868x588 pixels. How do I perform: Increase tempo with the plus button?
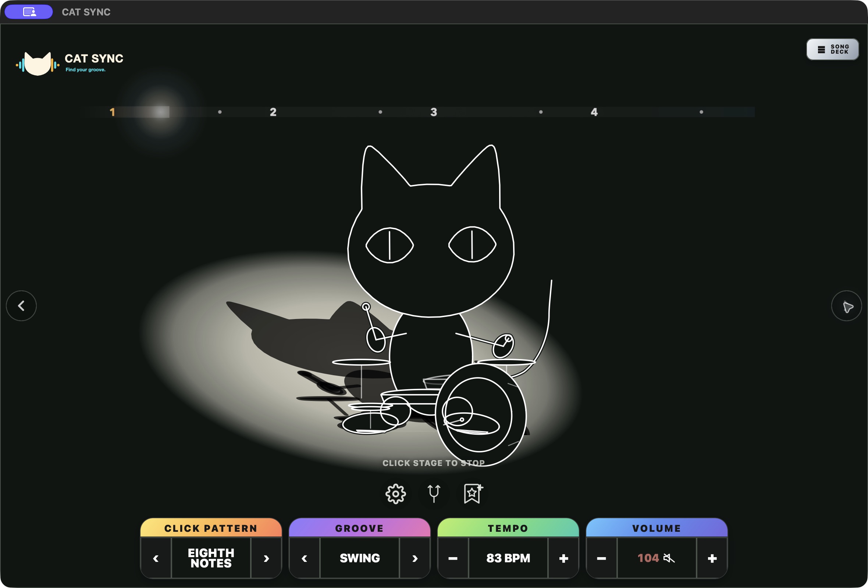[563, 559]
